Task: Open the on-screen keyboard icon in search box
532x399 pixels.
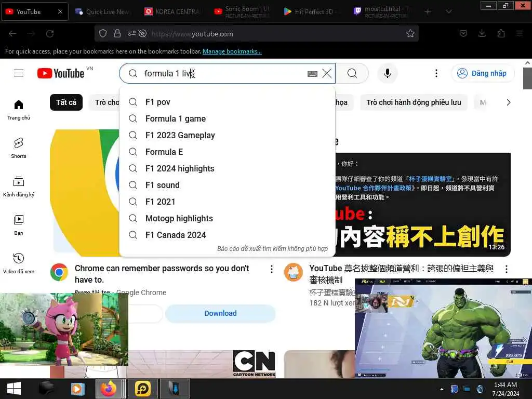Action: tap(312, 74)
